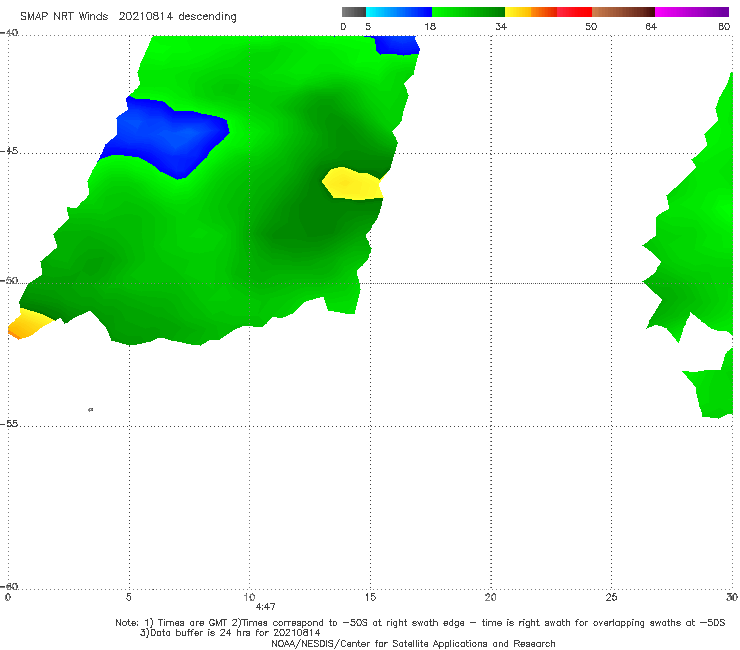Click the 'SMAP NRT Winds 20210814 descending' title
Viewport: 740px width, 650px height.
128,17
